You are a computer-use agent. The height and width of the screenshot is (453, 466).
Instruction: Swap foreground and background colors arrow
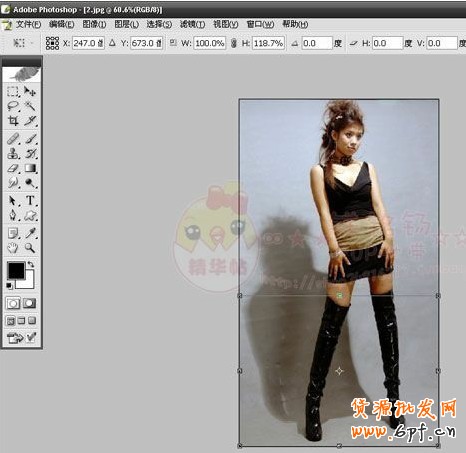pos(31,264)
